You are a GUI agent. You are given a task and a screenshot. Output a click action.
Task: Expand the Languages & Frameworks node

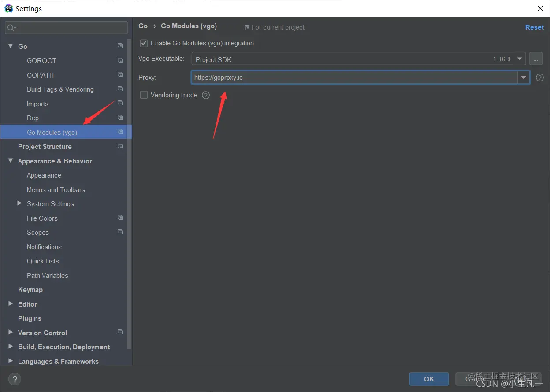[x=11, y=361]
